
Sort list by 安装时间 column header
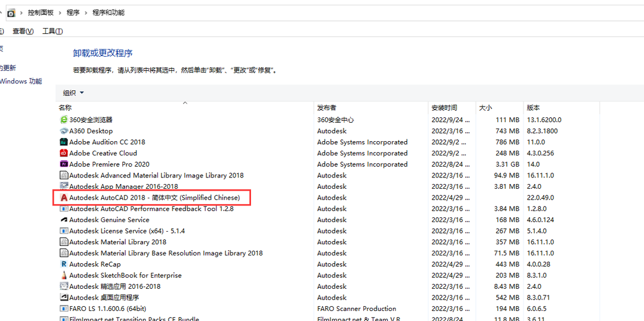[444, 108]
